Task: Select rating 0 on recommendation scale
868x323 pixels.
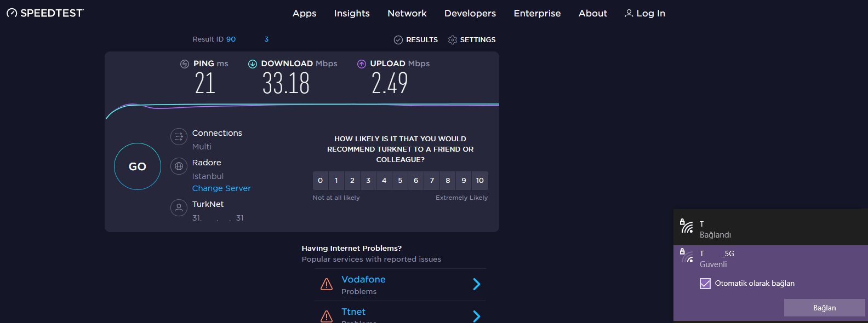Action: click(321, 181)
